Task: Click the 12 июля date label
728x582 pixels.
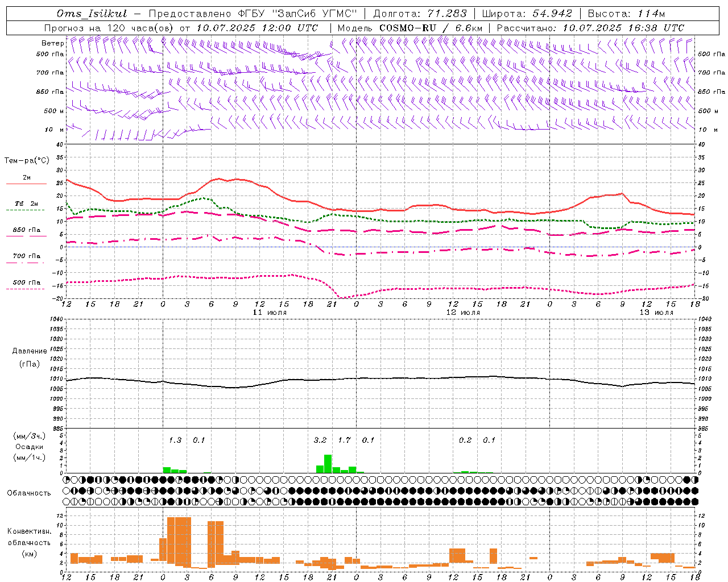Action: pos(463,313)
